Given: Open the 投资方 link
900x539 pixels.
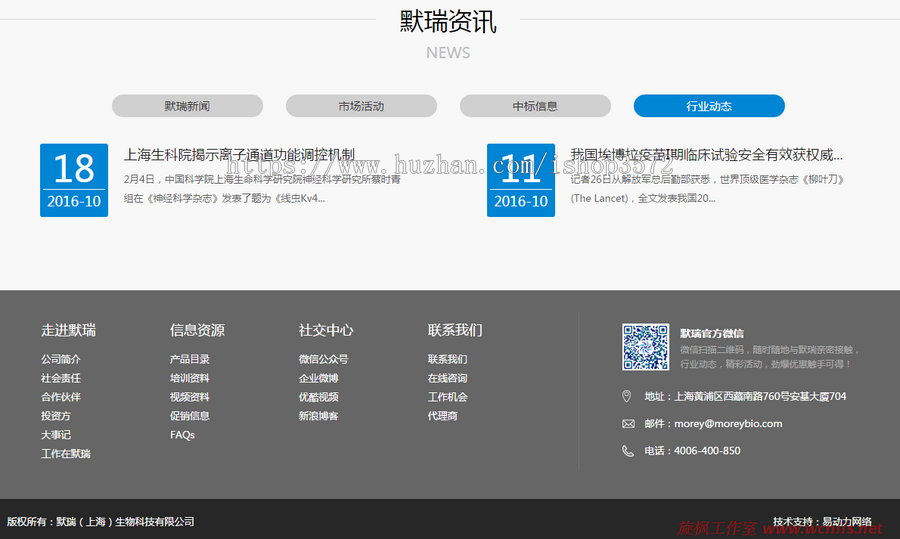Looking at the screenshot, I should (x=56, y=416).
